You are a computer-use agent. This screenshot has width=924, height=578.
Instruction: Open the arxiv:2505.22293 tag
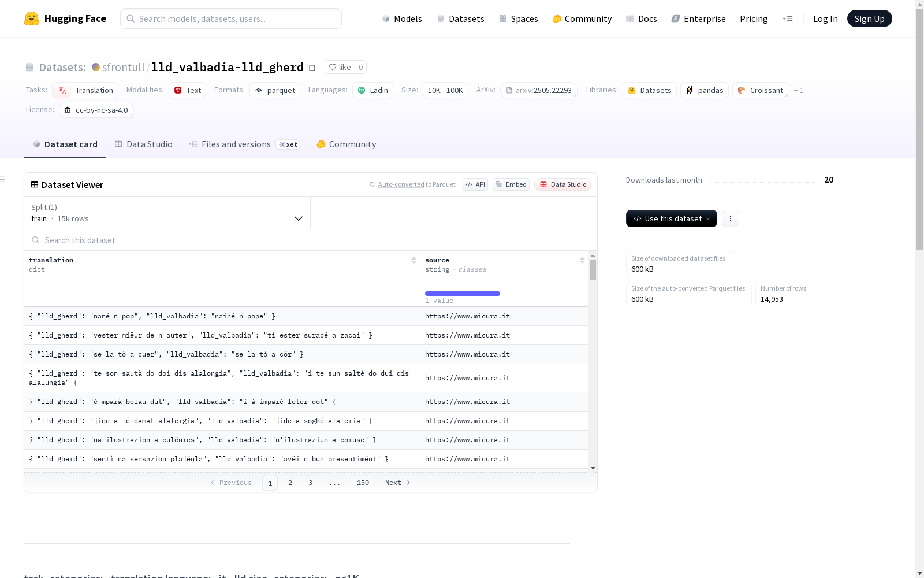pos(539,90)
